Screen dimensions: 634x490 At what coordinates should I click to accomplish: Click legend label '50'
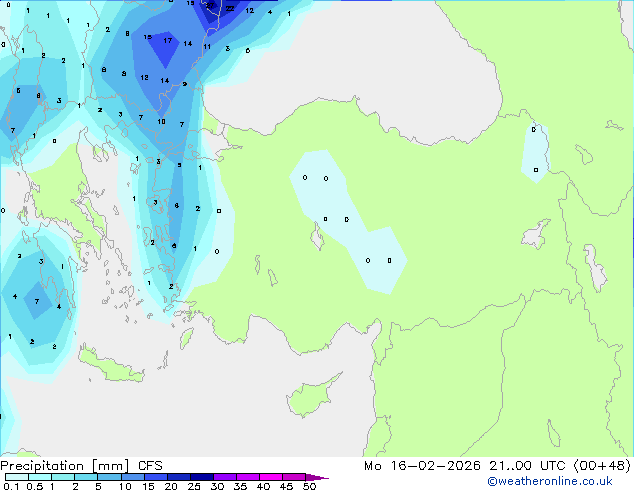pyautogui.click(x=310, y=486)
